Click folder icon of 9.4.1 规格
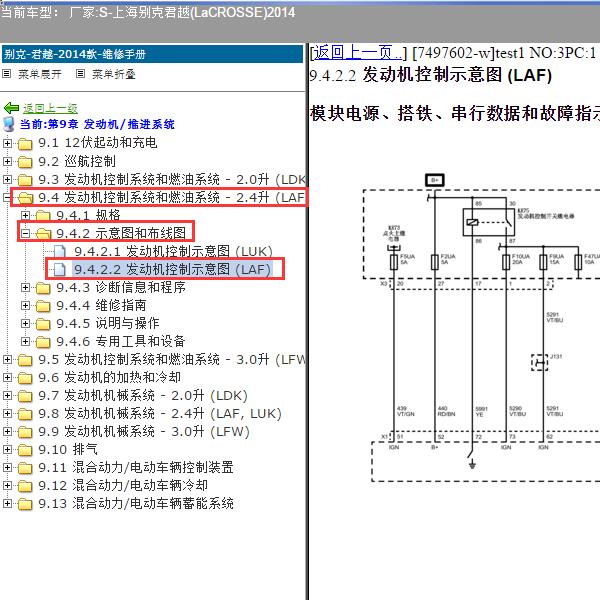This screenshot has height=600, width=600. point(43,216)
